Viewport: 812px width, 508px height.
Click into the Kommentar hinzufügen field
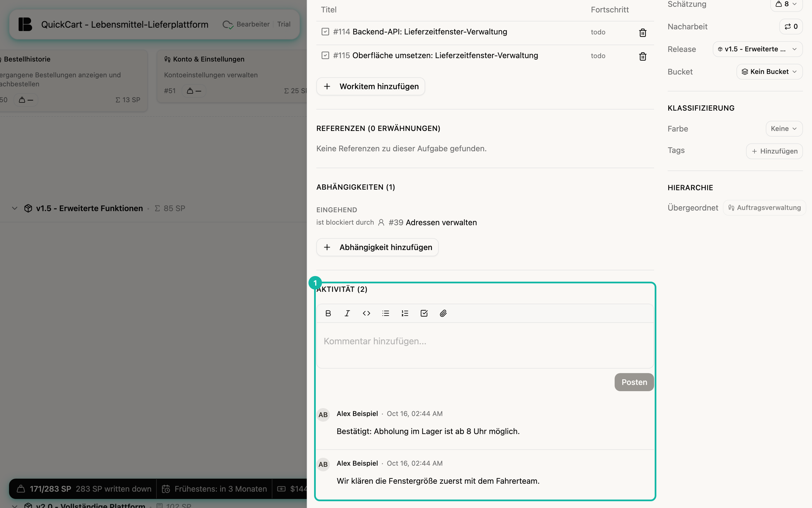485,345
